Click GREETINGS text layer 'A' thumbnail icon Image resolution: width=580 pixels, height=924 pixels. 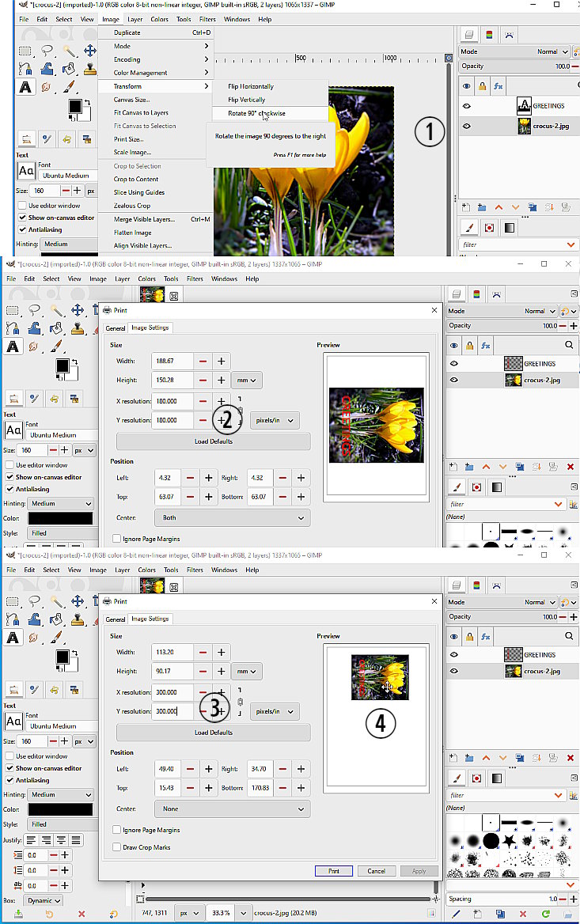pyautogui.click(x=523, y=105)
